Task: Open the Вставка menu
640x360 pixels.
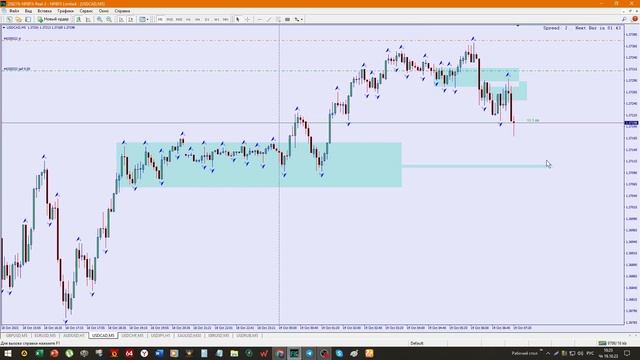Action: tap(44, 11)
